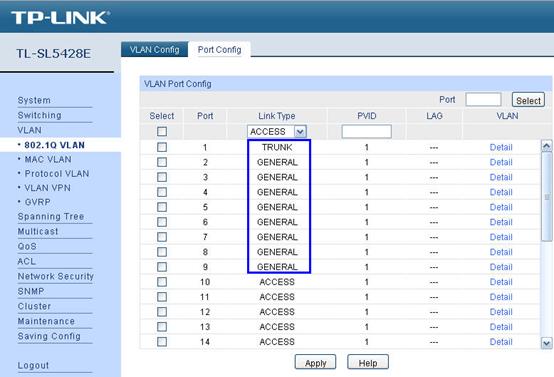Open the Network Security menu
The height and width of the screenshot is (377, 554).
[56, 276]
